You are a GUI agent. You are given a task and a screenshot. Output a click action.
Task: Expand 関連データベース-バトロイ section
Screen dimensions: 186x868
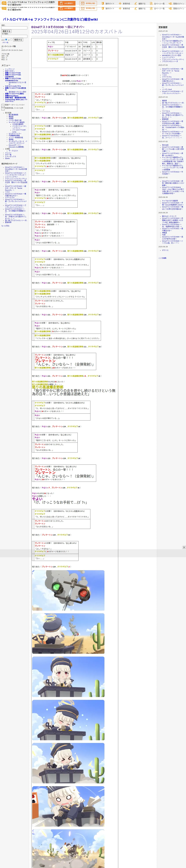tap(3, 105)
